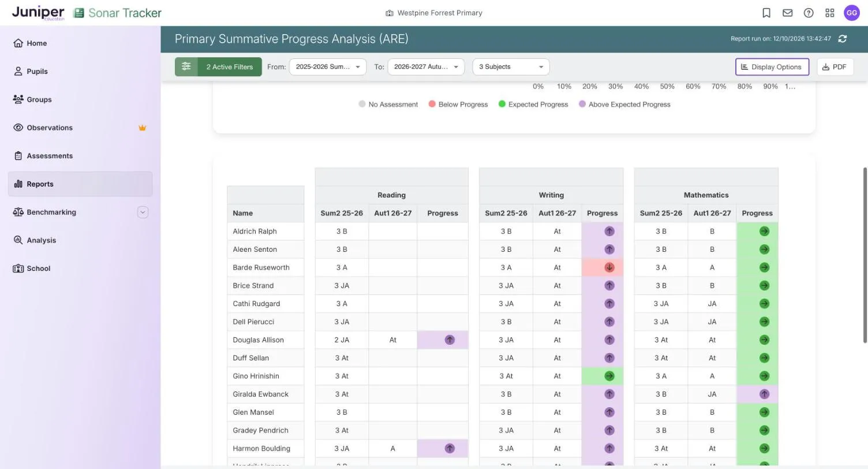This screenshot has width=868, height=469.
Task: Click the Juniper Education logo
Action: [38, 13]
